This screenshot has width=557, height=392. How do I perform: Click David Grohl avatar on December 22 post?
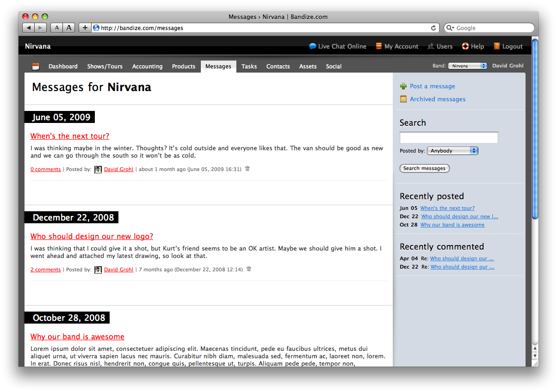coord(98,270)
